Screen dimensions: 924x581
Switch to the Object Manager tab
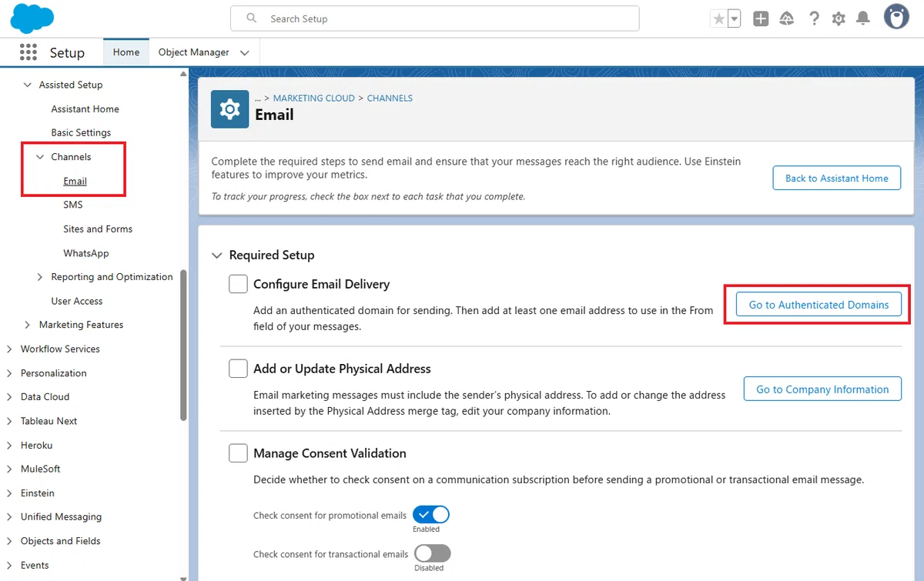pyautogui.click(x=193, y=52)
